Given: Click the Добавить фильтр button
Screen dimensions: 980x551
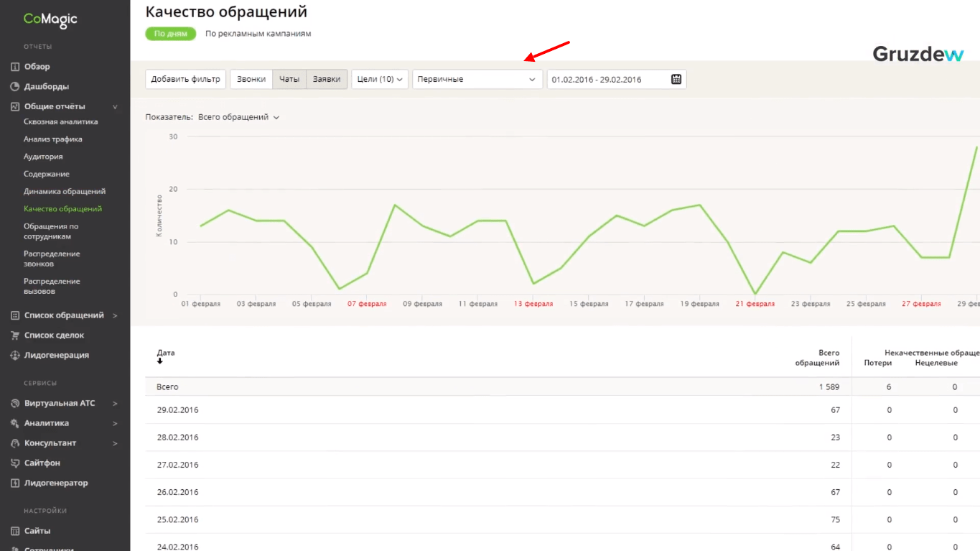Looking at the screenshot, I should click(186, 79).
